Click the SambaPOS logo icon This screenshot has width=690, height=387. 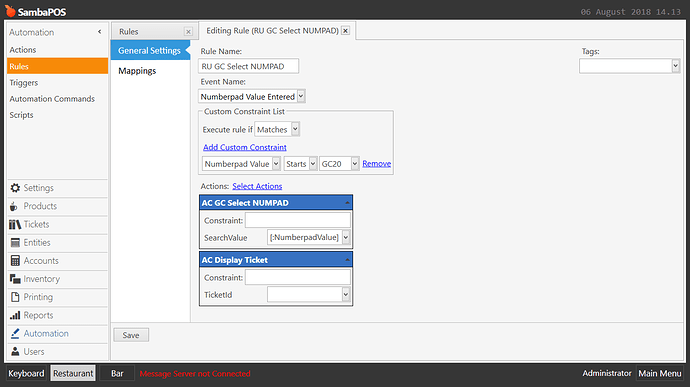pos(10,11)
